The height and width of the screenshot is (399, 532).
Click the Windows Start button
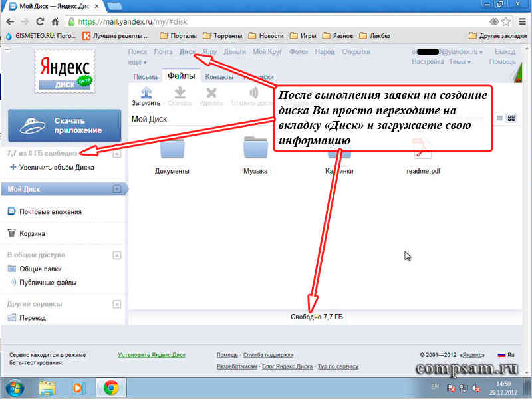[x=15, y=388]
